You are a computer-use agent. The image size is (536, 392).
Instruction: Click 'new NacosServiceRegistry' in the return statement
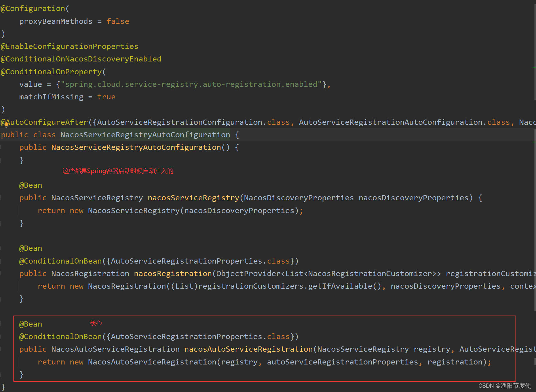click(125, 211)
